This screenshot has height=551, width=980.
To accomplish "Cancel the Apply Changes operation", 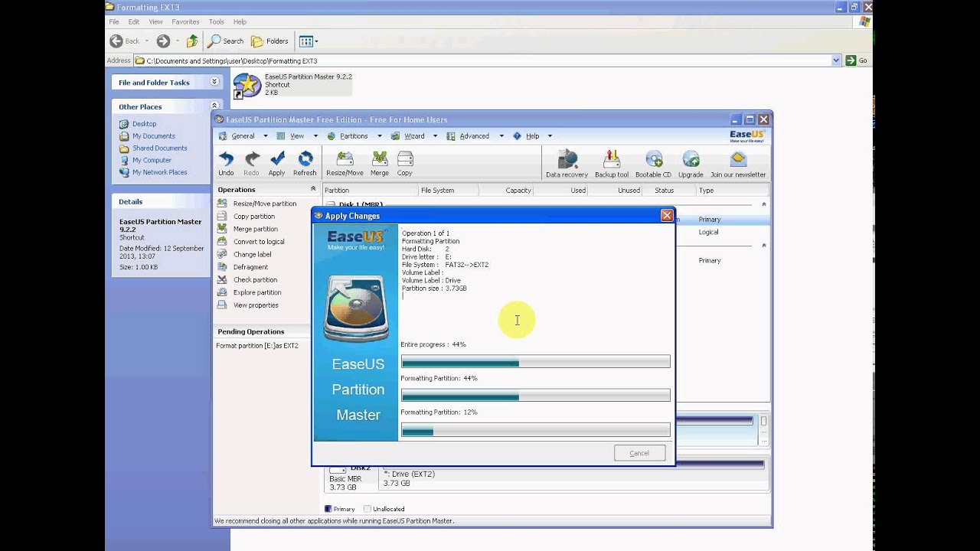I will coord(639,453).
